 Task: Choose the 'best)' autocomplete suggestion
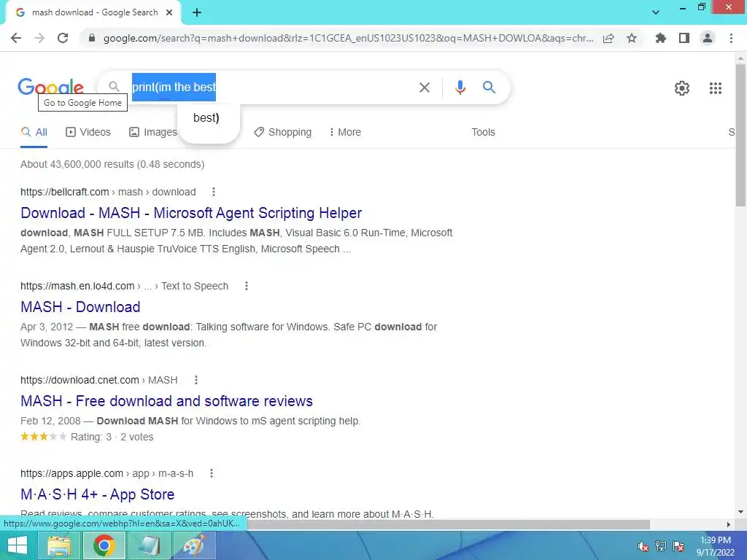(206, 117)
